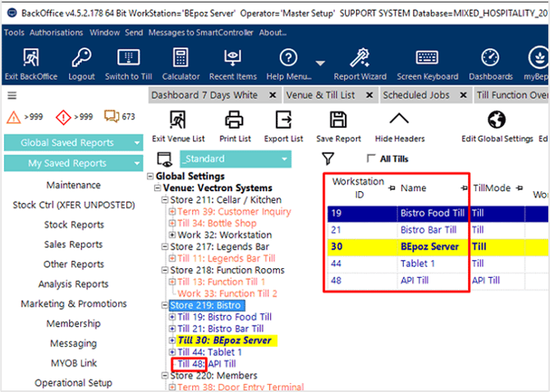The width and height of the screenshot is (550, 392).
Task: Open the Authorisations menu
Action: [x=57, y=33]
